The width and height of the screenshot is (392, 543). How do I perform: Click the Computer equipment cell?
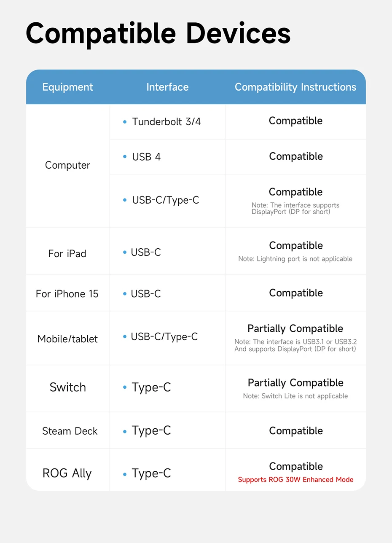[67, 165]
